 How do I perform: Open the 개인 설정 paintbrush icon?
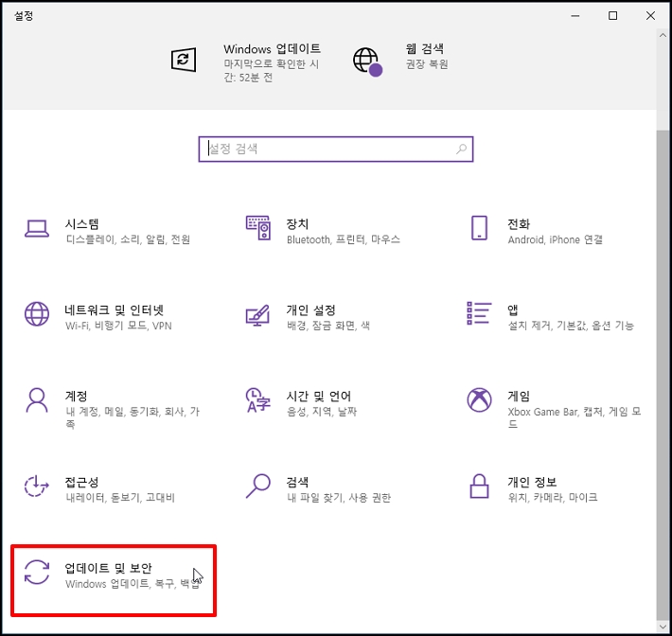coord(257,315)
